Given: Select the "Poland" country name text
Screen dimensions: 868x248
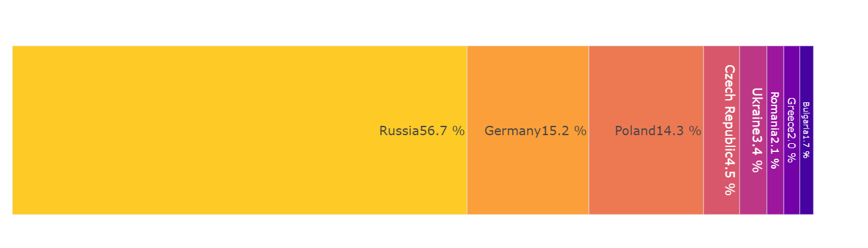Looking at the screenshot, I should pos(635,131).
